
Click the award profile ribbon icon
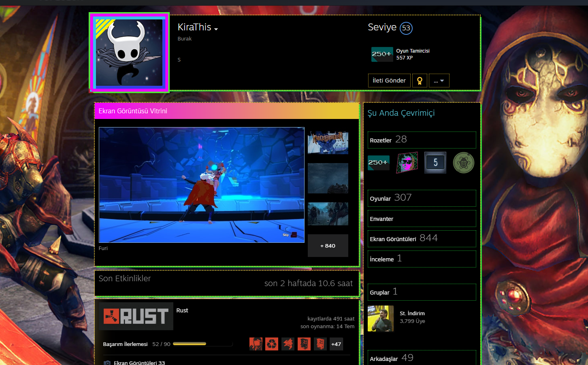click(x=420, y=81)
